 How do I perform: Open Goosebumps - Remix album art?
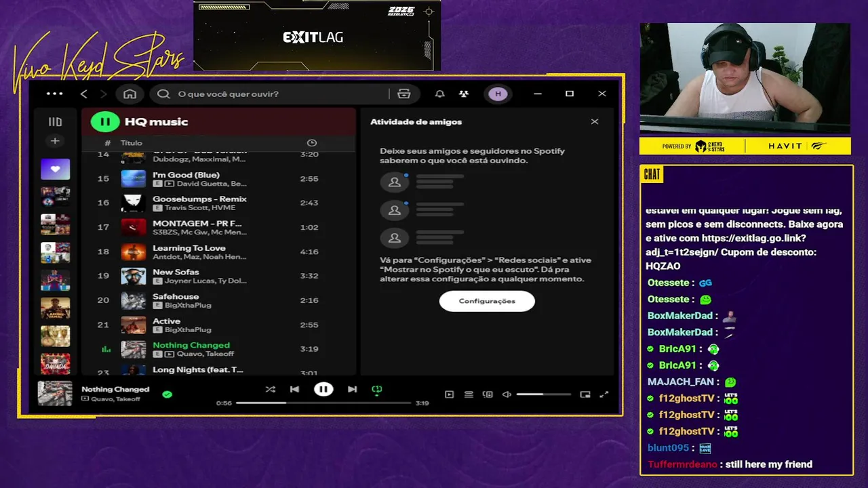click(x=134, y=203)
